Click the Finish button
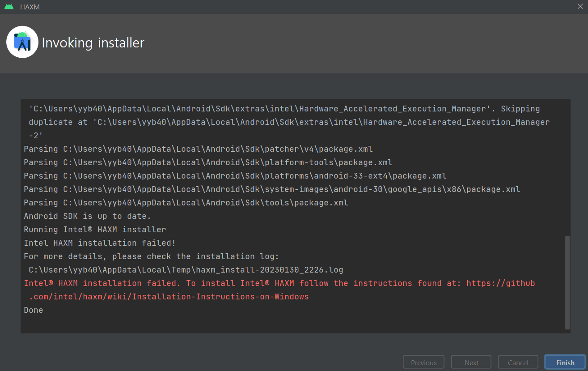 pyautogui.click(x=565, y=362)
